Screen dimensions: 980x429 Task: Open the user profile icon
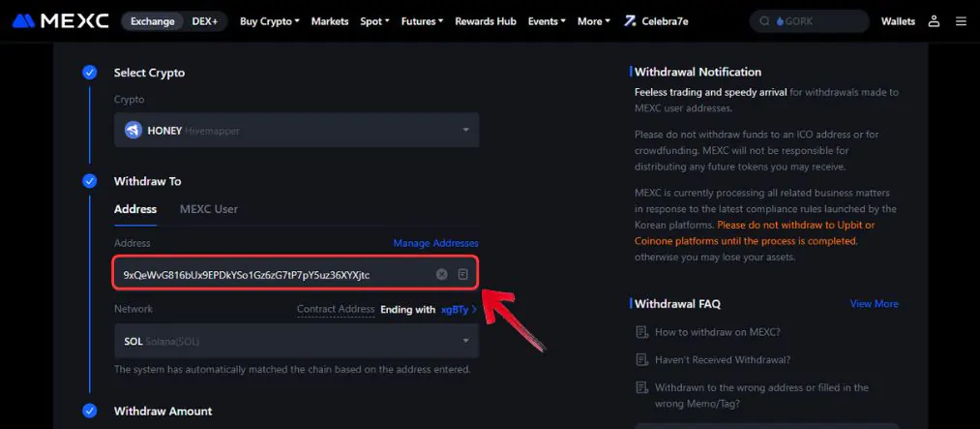coord(934,21)
